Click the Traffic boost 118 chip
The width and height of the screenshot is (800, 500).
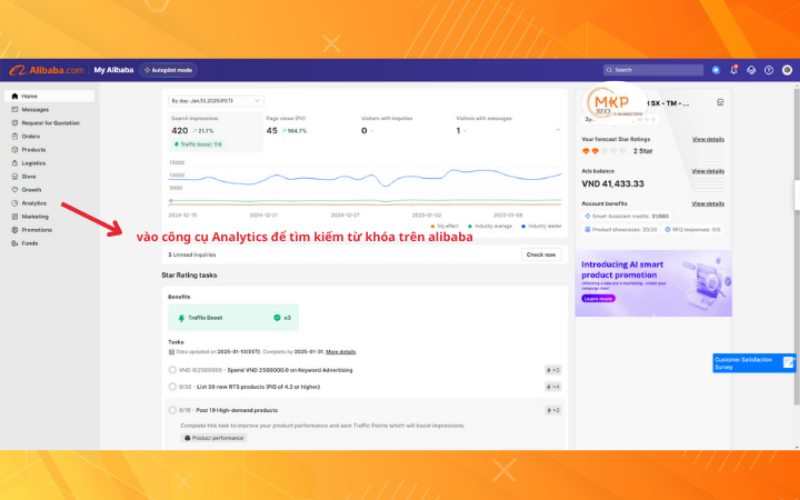point(198,144)
